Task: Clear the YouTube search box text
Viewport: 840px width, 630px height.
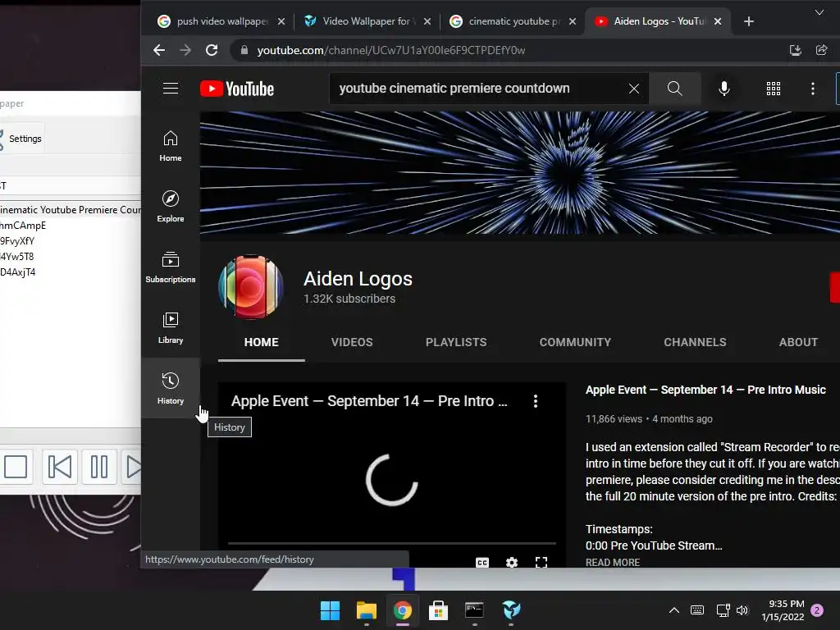Action: (634, 89)
